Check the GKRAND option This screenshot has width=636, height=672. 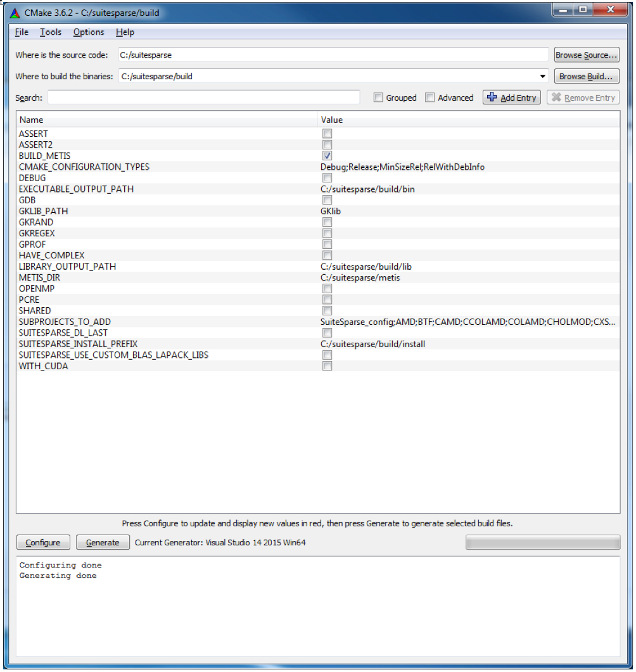tap(328, 222)
